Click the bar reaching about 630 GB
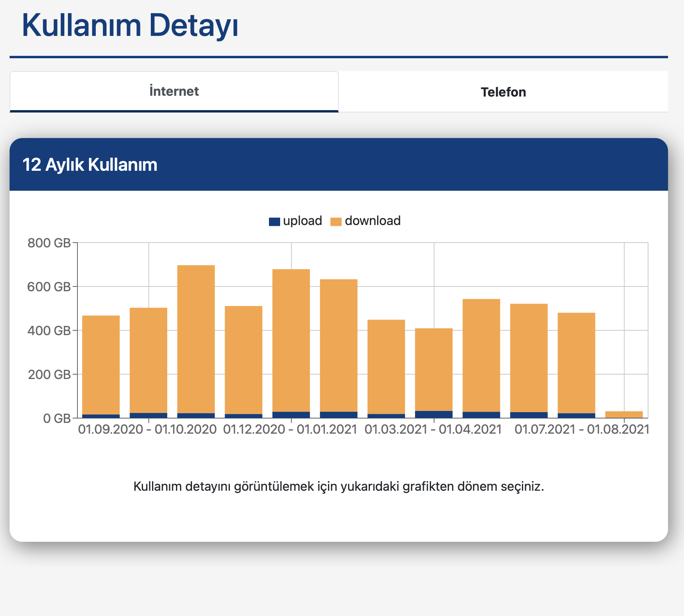The image size is (684, 616). pyautogui.click(x=339, y=349)
